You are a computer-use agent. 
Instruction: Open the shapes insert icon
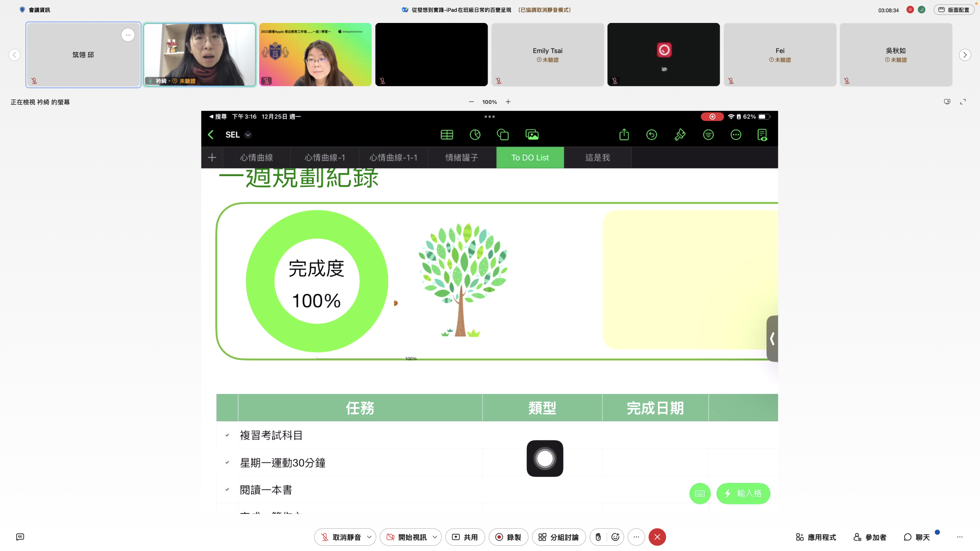pos(503,135)
